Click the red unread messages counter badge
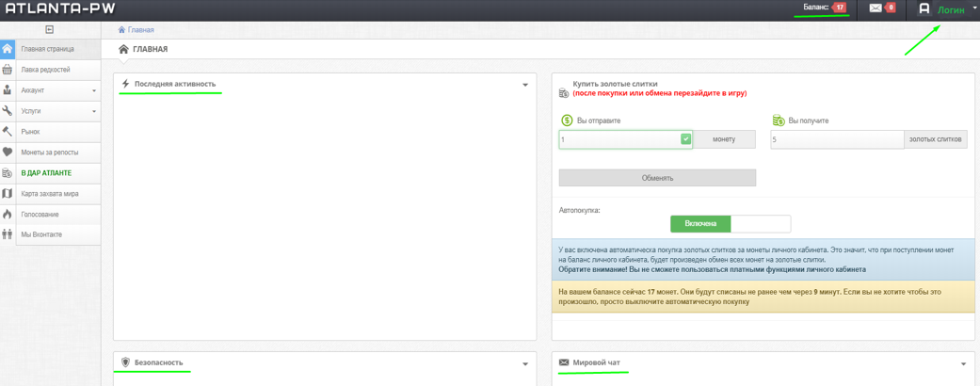The image size is (980, 386). click(x=891, y=8)
